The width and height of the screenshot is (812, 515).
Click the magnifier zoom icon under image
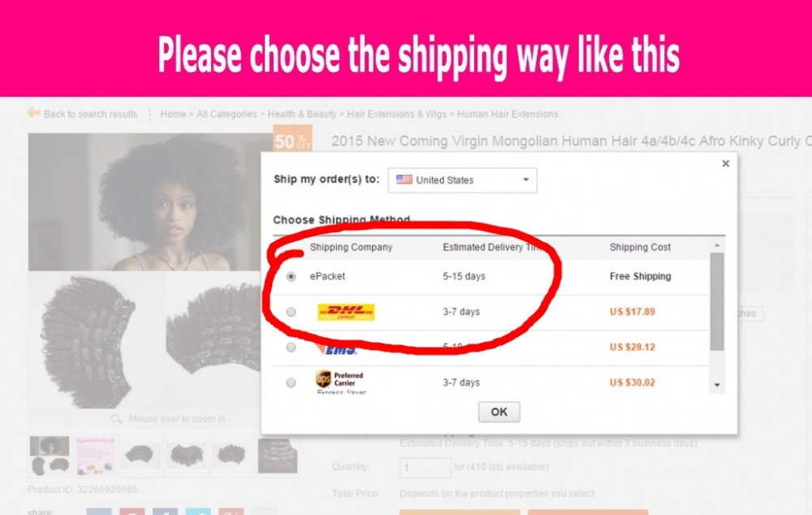click(116, 418)
